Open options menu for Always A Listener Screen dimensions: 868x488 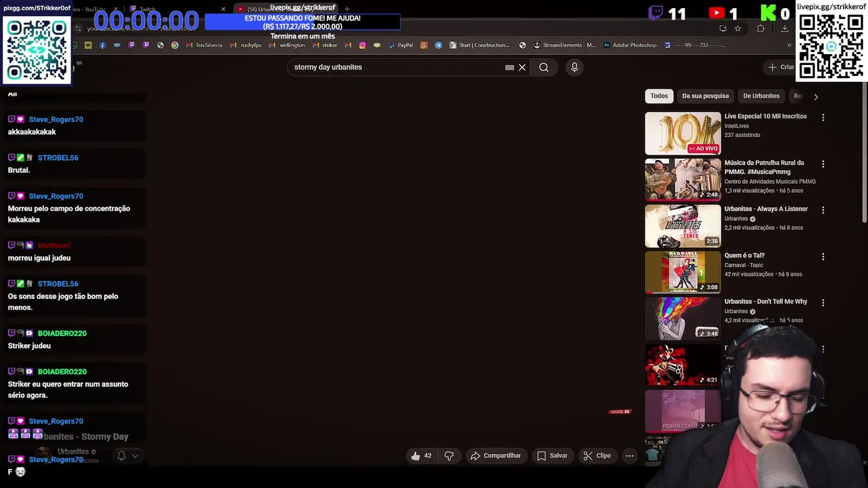click(x=823, y=210)
